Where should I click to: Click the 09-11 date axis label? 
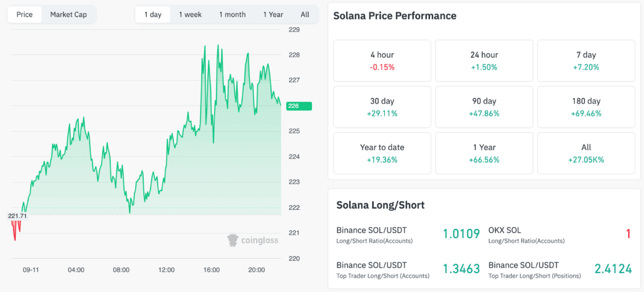click(x=31, y=270)
